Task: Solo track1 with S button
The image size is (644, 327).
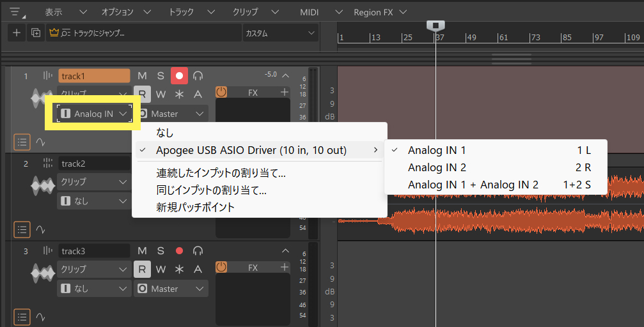Action: tap(161, 76)
